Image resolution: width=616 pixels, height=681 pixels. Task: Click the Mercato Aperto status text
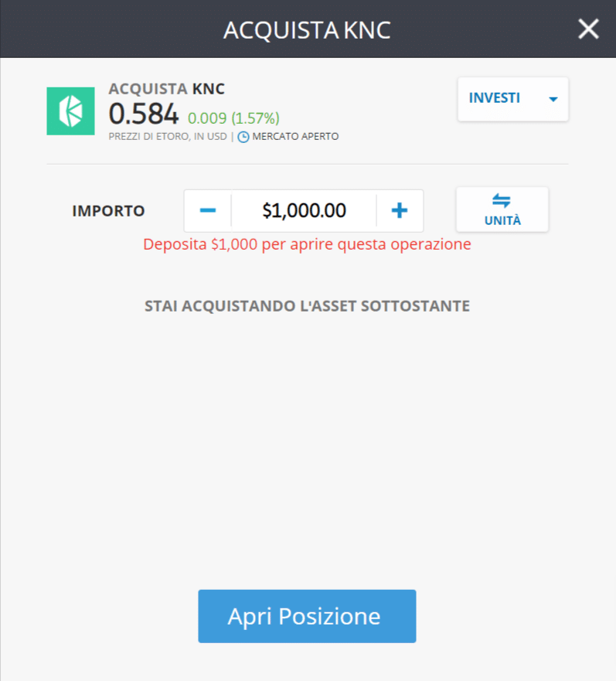[x=295, y=136]
